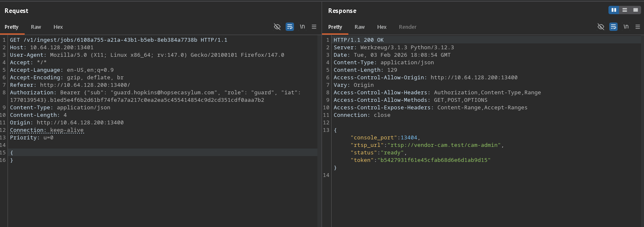
Task: Toggle line wrap in Request panel
Action: [x=289, y=27]
